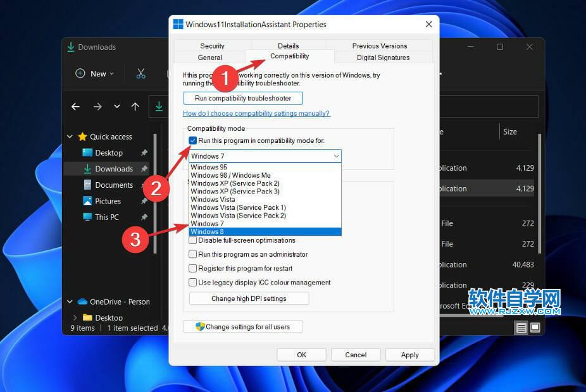Select Windows 95 from the list

[x=265, y=167]
